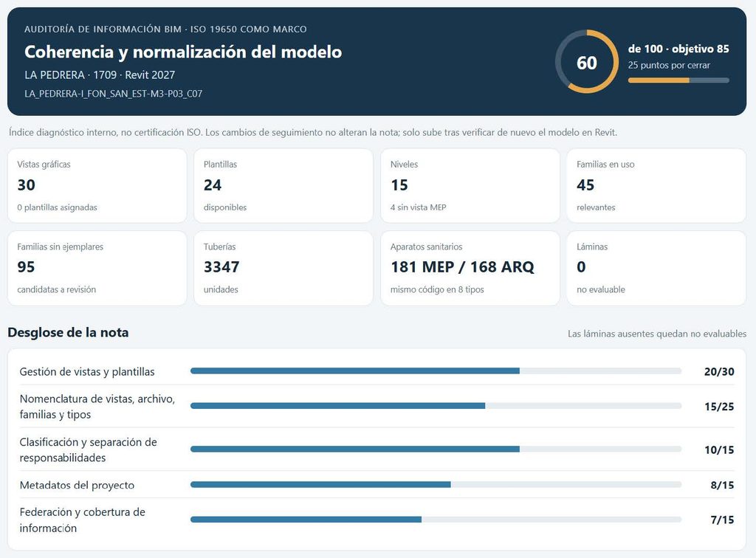The height and width of the screenshot is (558, 756).
Task: Click the label "Gestión de vistas y plantillas"
Action: [87, 371]
